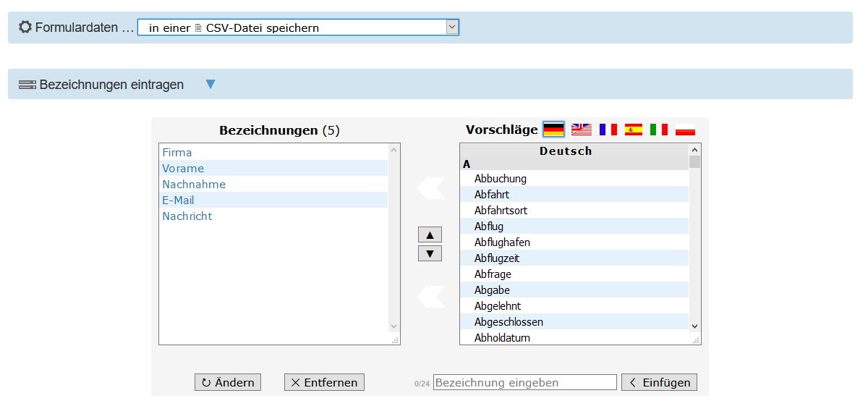Select Firma in the Bezeichnungen list
This screenshot has height=414, width=868.
click(x=177, y=152)
